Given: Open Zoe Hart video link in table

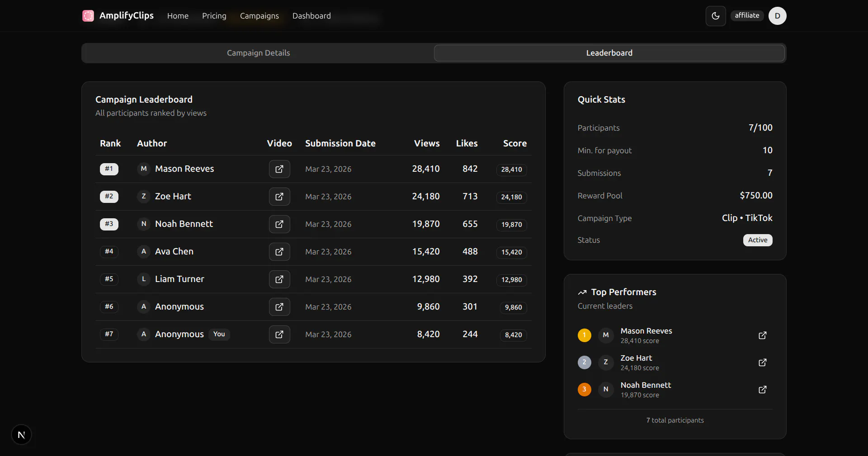Looking at the screenshot, I should pos(279,197).
